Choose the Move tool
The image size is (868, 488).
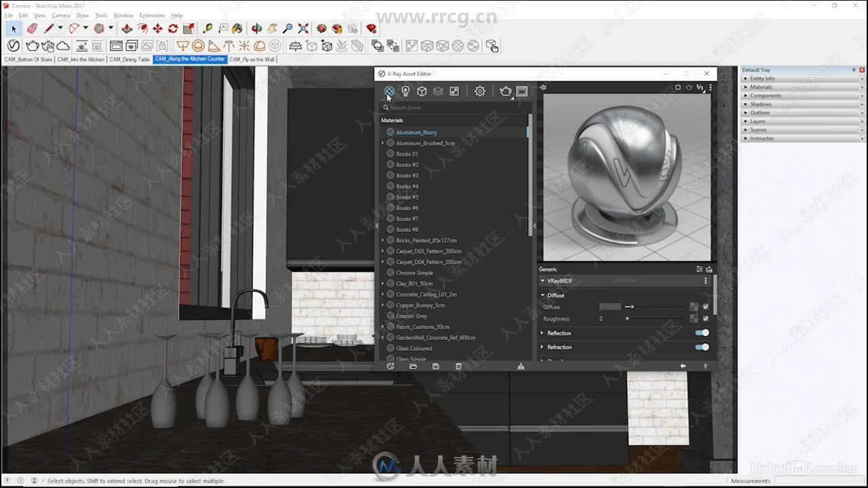tap(157, 28)
